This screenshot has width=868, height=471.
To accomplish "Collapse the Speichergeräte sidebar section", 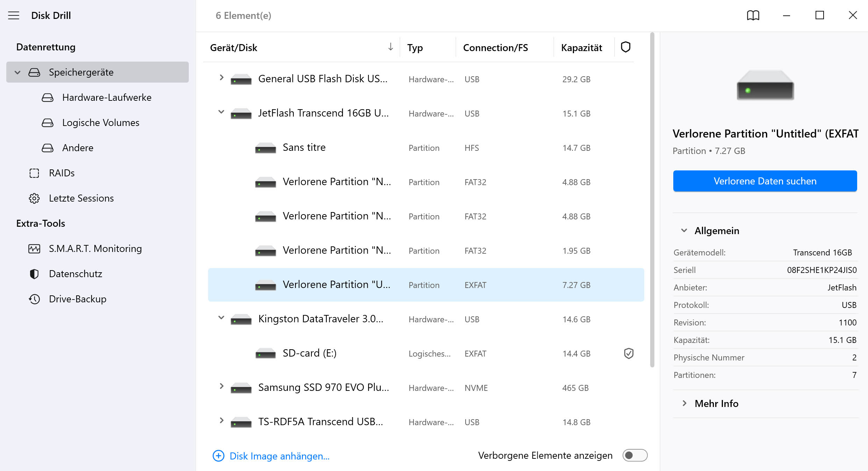I will point(17,72).
